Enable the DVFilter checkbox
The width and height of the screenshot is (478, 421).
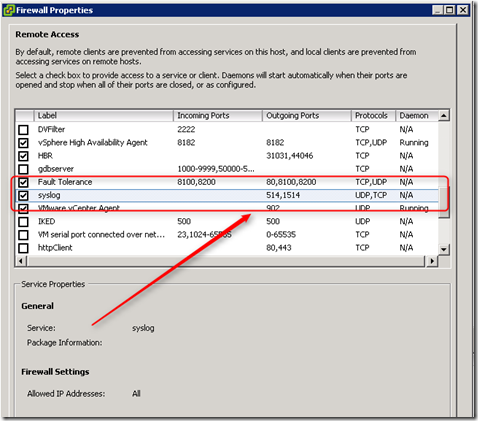point(23,130)
